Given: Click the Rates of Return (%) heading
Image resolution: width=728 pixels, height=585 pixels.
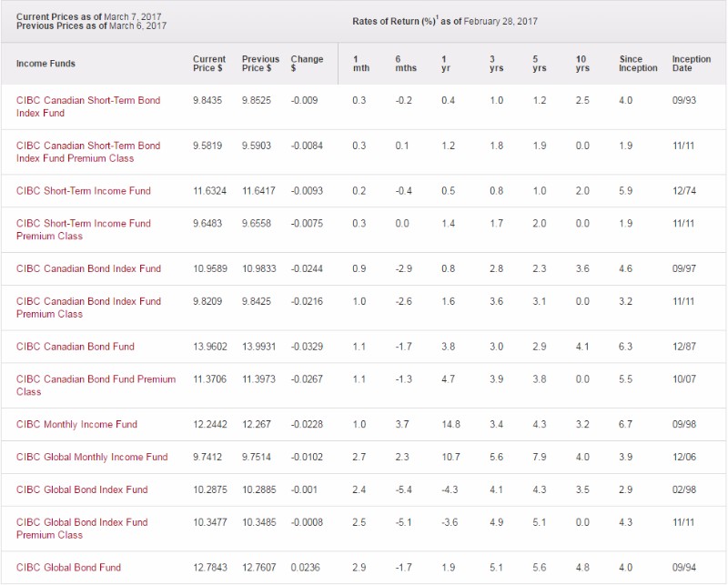Looking at the screenshot, I should point(395,21).
